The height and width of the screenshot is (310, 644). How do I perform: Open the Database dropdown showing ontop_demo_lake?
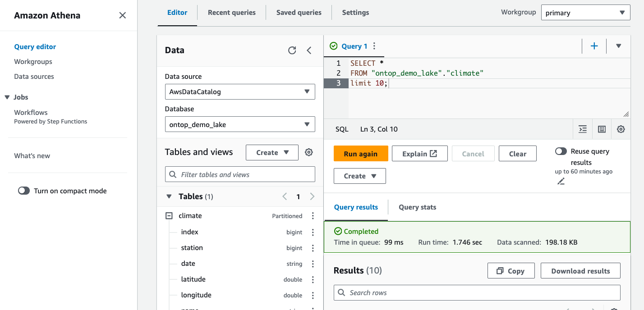[x=239, y=124]
